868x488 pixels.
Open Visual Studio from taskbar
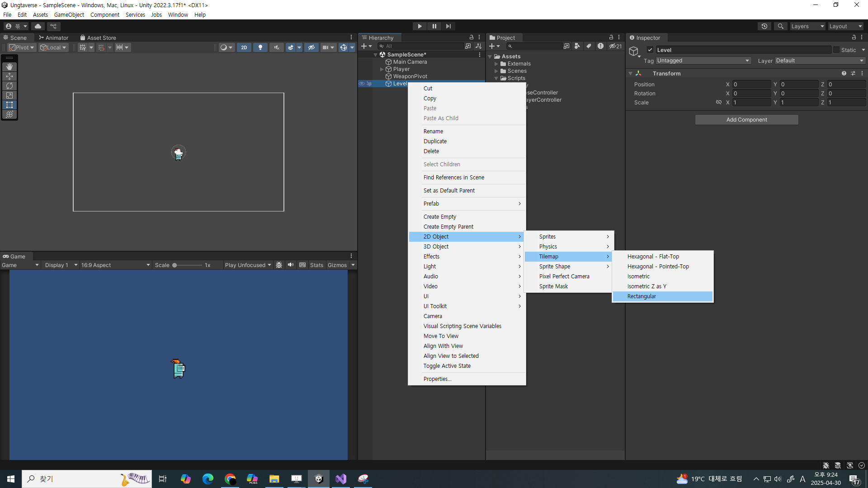(341, 479)
